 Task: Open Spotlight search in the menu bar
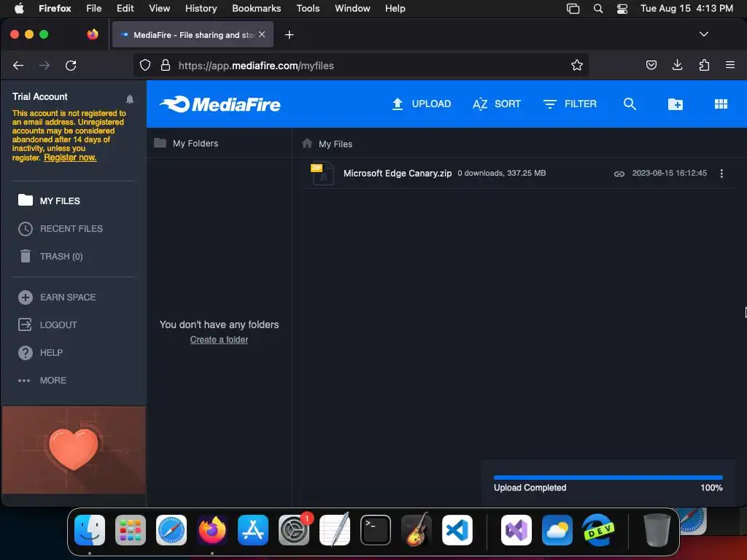pyautogui.click(x=598, y=9)
